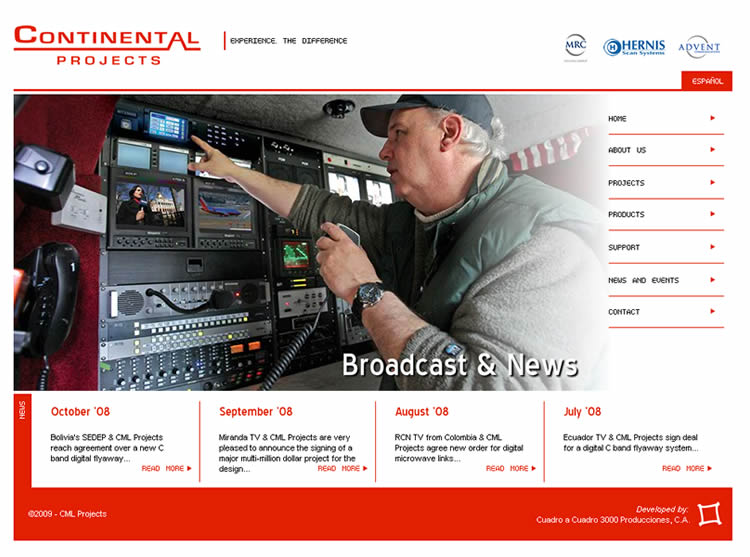Image resolution: width=750 pixels, height=557 pixels.
Task: Click the Hernis Scan Systems logo
Action: point(634,47)
